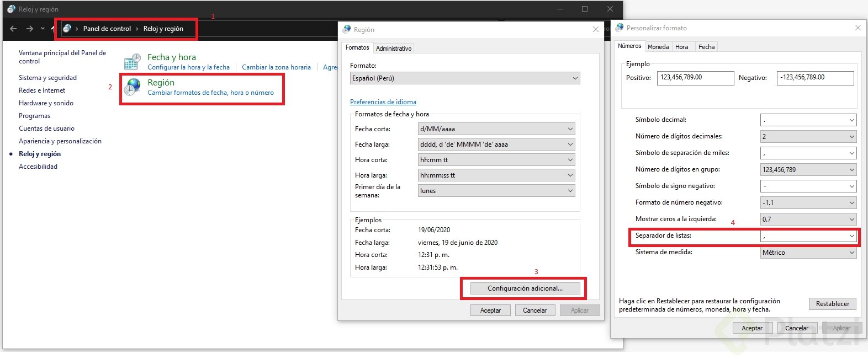This screenshot has width=868, height=359.
Task: Open the Región globe icon
Action: tap(133, 87)
